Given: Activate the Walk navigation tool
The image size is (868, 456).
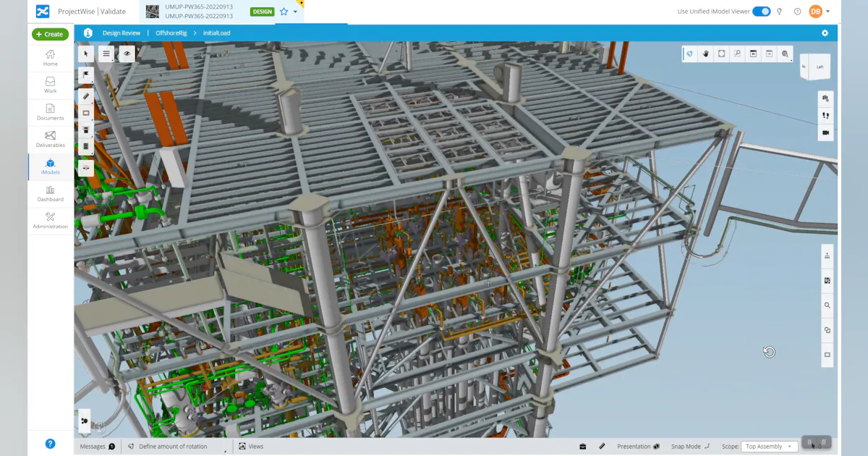Looking at the screenshot, I should click(825, 115).
